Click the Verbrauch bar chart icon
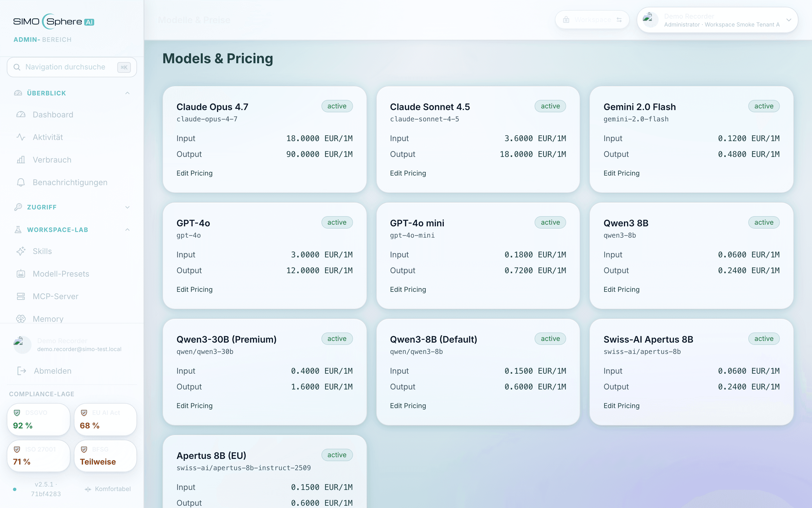 (21, 159)
